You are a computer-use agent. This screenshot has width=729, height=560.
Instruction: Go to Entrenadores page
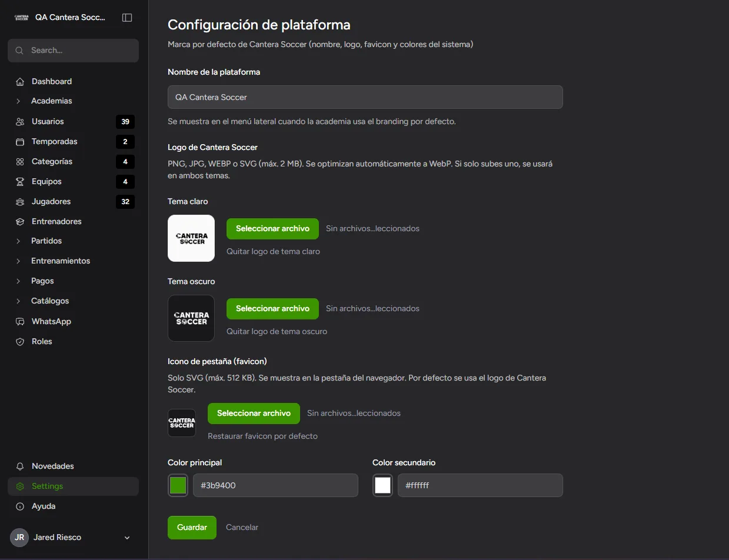pos(73,222)
